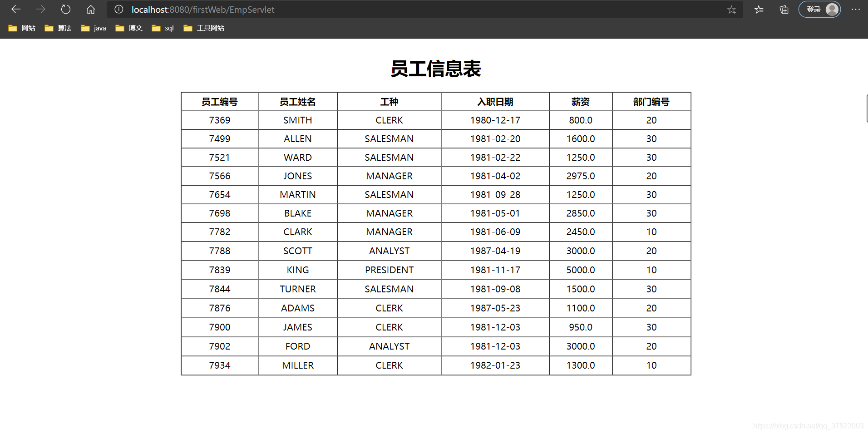Select the salary cell 1300.0

coord(581,365)
